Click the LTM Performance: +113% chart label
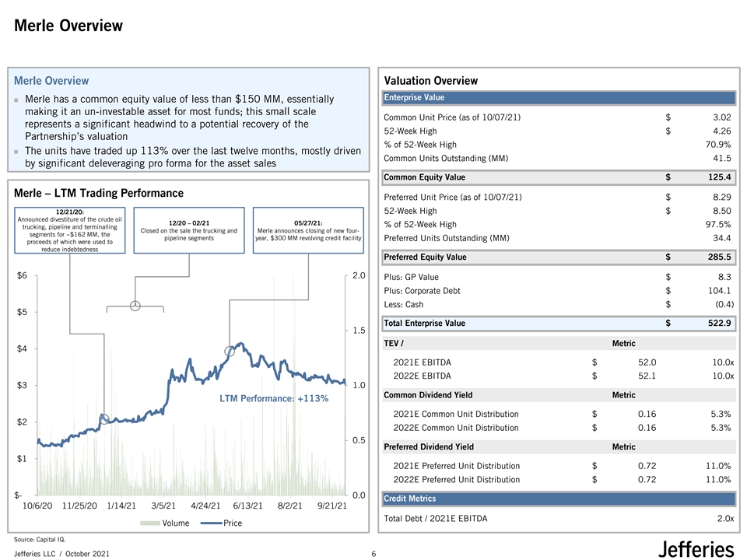Image resolution: width=747 pixels, height=560 pixels. 274,398
